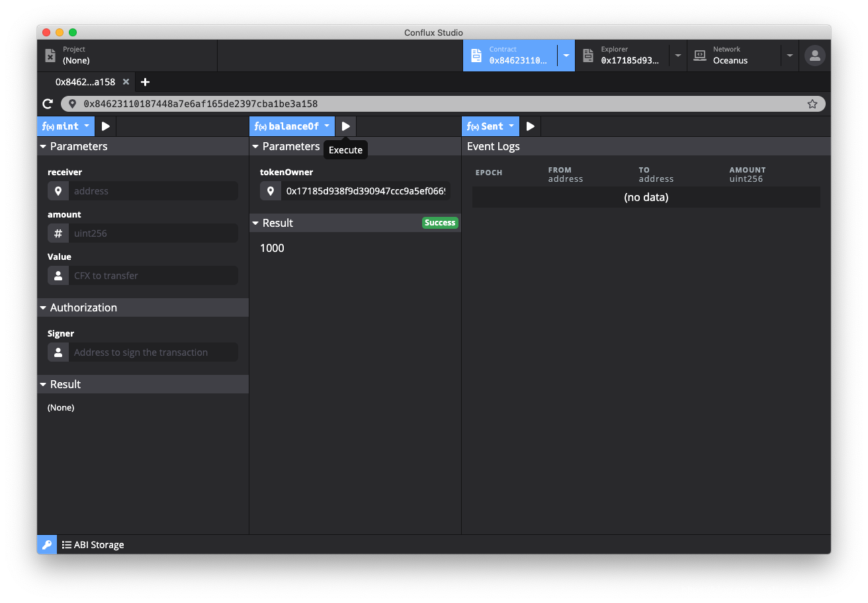868x603 pixels.
Task: Open the mint function dropdown
Action: [x=66, y=126]
